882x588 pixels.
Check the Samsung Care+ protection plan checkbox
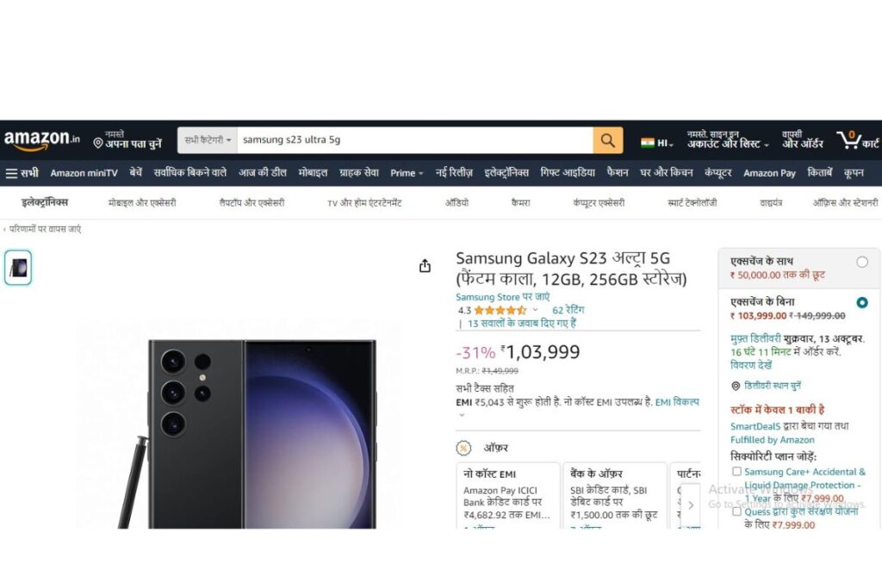coord(736,471)
